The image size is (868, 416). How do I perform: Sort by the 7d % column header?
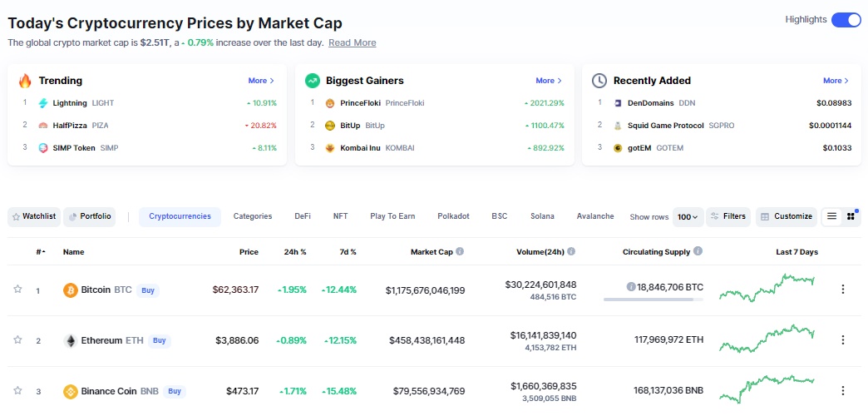tap(347, 252)
